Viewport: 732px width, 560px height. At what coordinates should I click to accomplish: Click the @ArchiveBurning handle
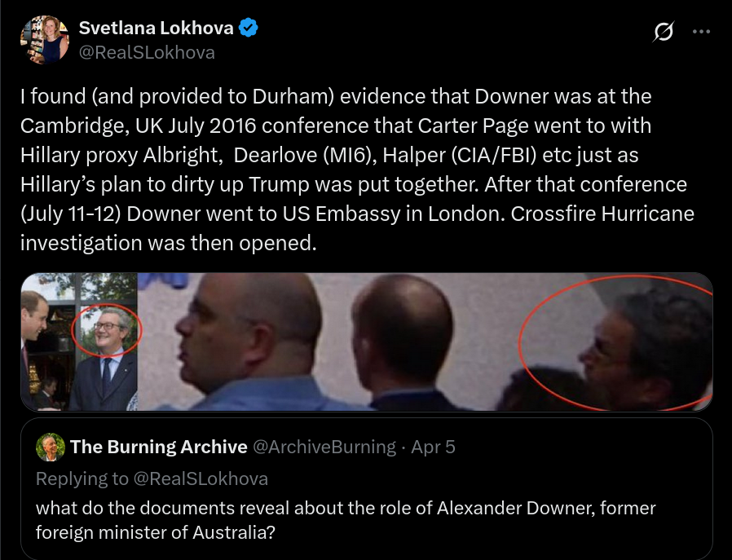pyautogui.click(x=324, y=447)
